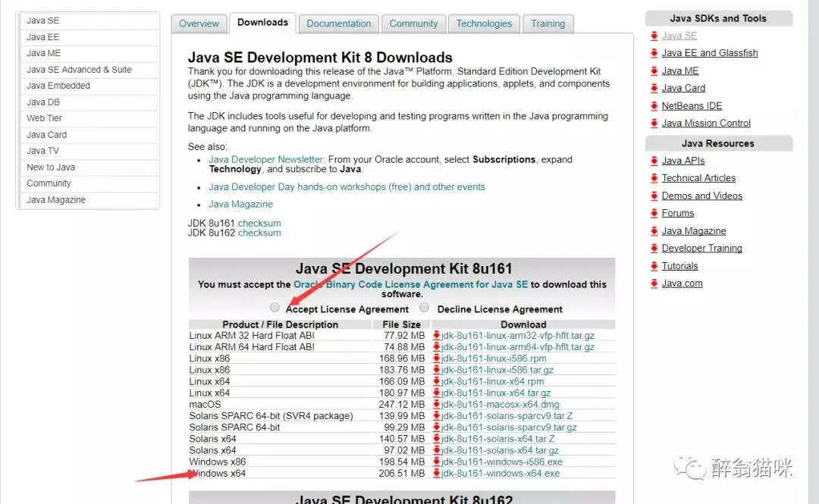Open Technical Articles sidebar link
The image size is (819, 504).
(x=698, y=178)
